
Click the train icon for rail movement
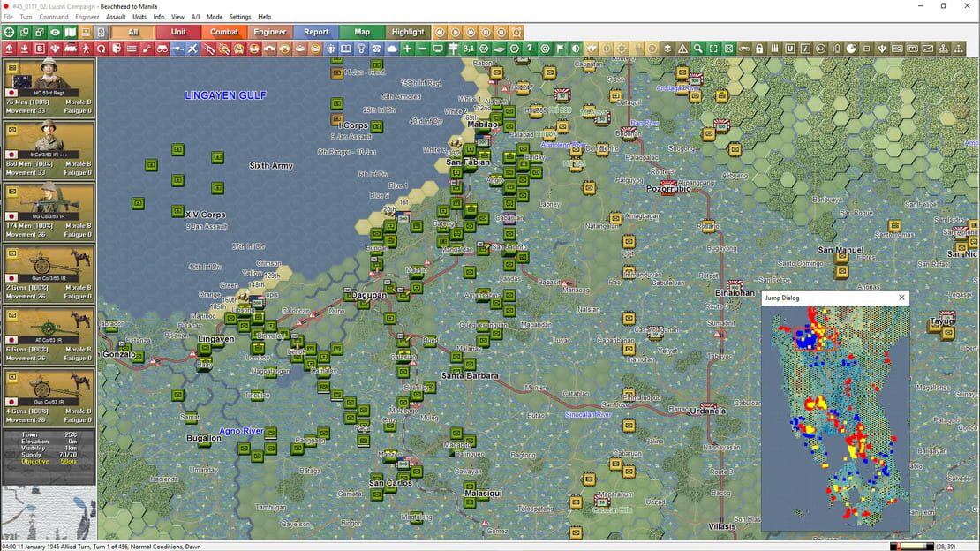point(70,49)
